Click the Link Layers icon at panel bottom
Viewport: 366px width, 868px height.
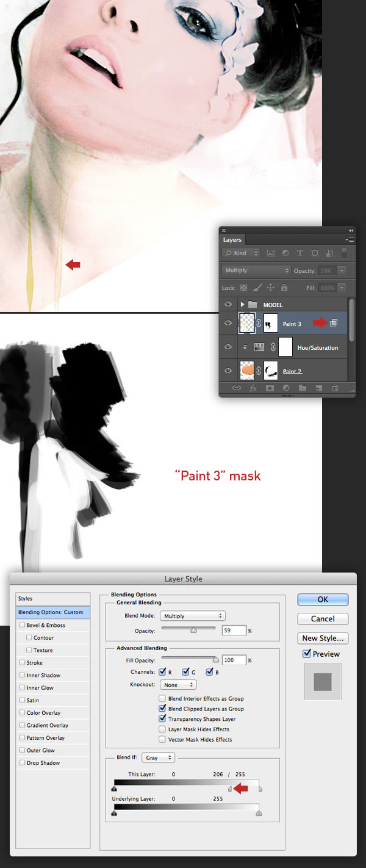pyautogui.click(x=237, y=388)
